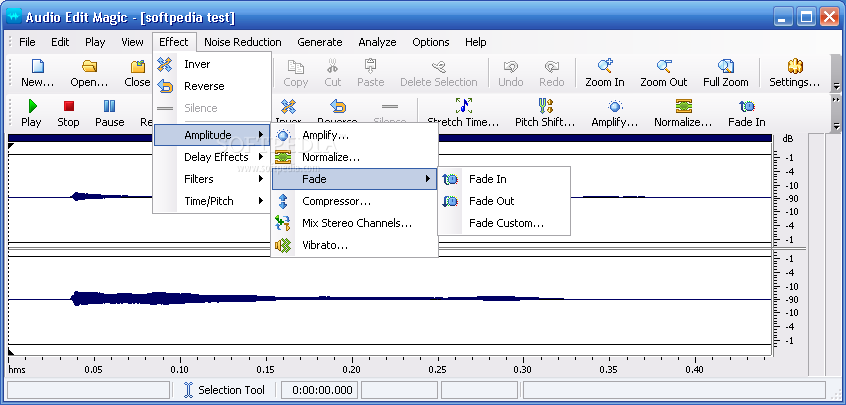846x405 pixels.
Task: Choose Fade Out from the Fade submenu
Action: coord(504,201)
